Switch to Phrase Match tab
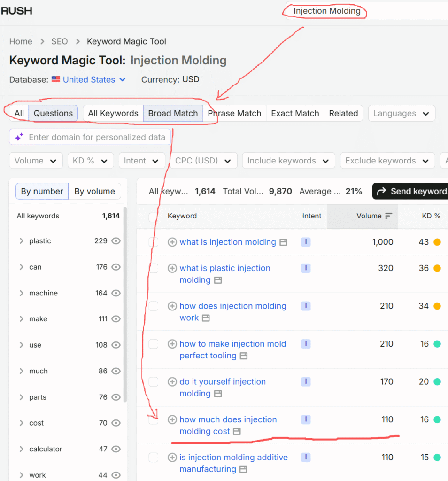The height and width of the screenshot is (481, 448). point(234,113)
